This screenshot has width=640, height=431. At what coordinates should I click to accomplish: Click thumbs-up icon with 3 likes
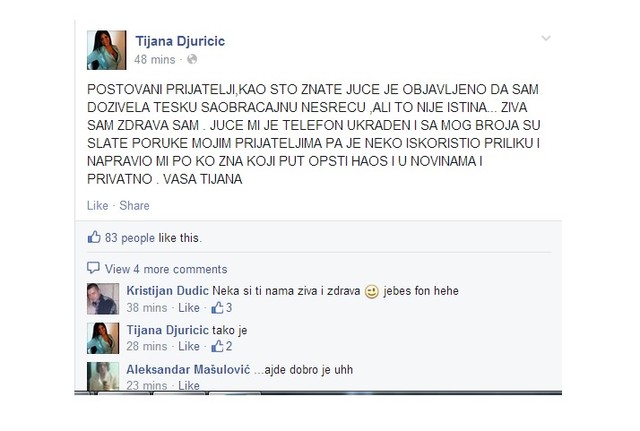click(x=217, y=307)
